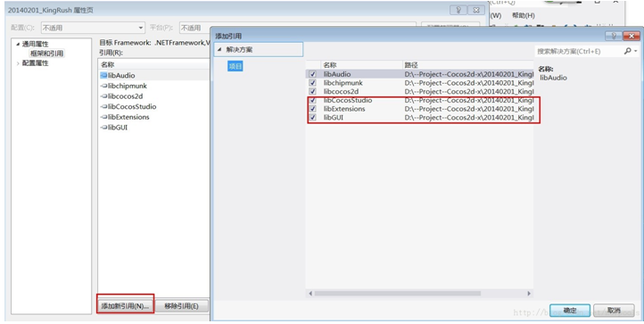Open the (W) window menu
The height and width of the screenshot is (324, 644).
[x=496, y=16]
